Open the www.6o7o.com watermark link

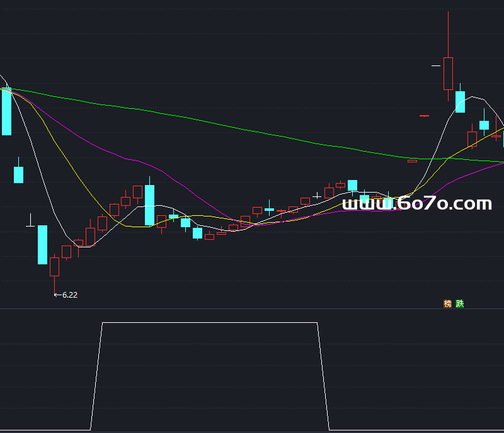(416, 203)
